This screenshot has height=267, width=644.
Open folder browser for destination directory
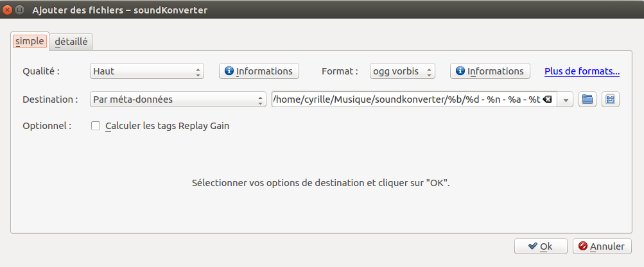coord(587,99)
